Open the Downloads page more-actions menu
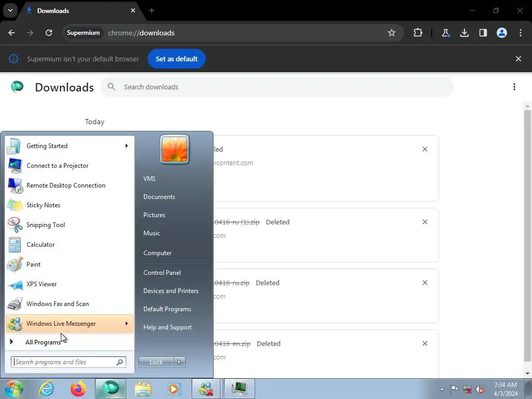 click(514, 87)
